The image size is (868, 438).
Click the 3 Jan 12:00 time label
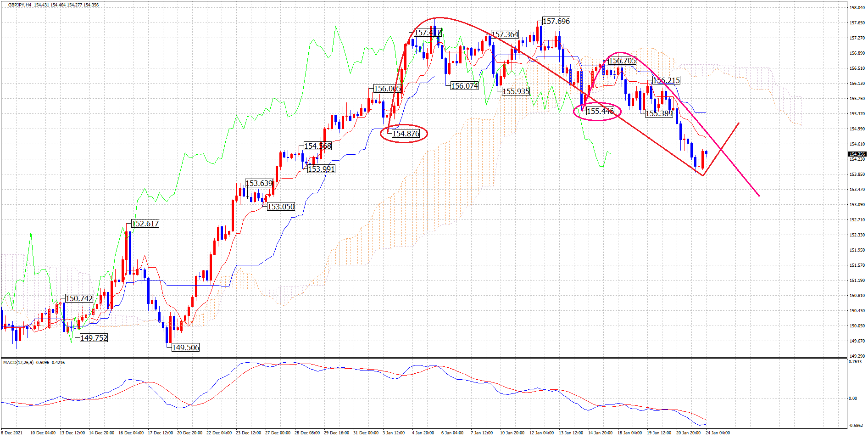click(x=394, y=432)
